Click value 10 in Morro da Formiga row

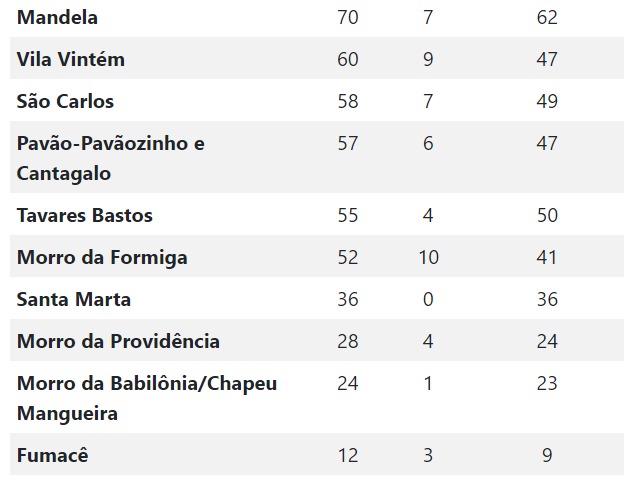pos(429,257)
